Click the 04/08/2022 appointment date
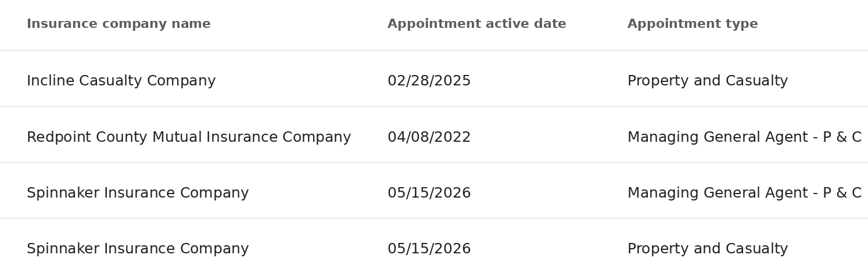Viewport: 868px width, 265px height. 429,138
